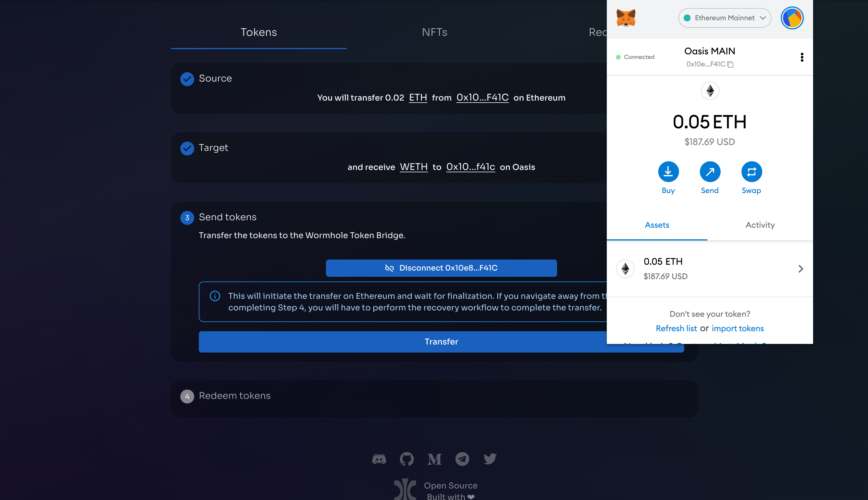Click the import tokens link
This screenshot has width=868, height=500.
tap(738, 328)
